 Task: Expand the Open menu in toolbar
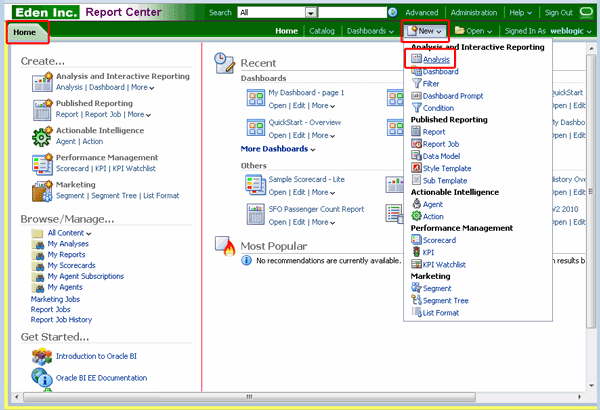pyautogui.click(x=473, y=31)
